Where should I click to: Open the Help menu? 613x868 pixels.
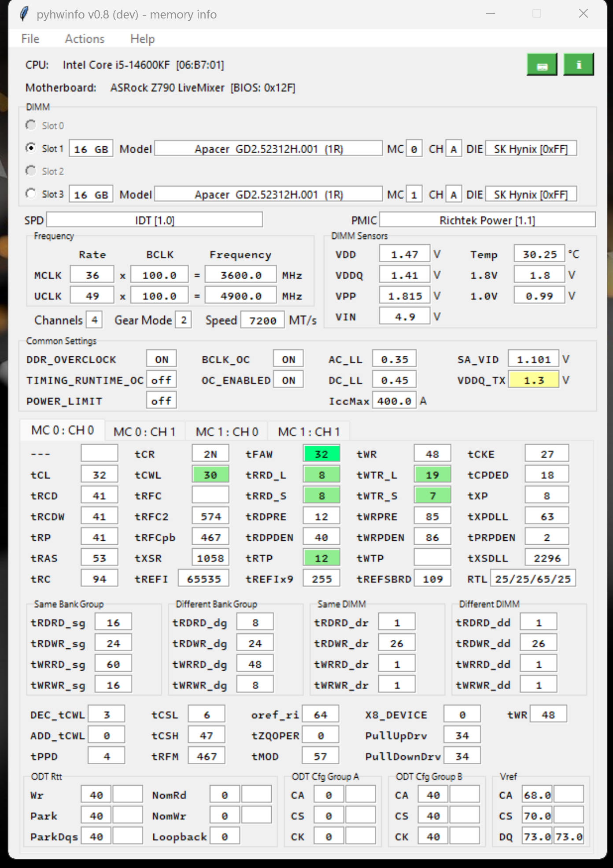[142, 39]
